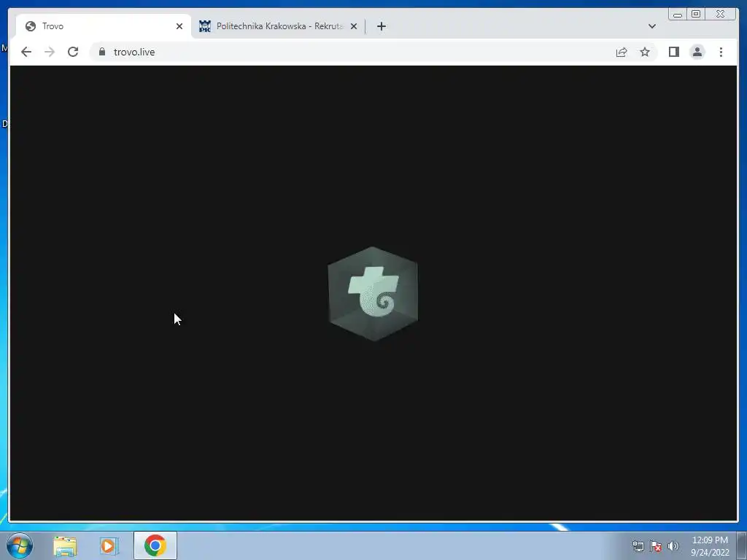Maximize the Chrome window
747x560 pixels.
(x=696, y=15)
